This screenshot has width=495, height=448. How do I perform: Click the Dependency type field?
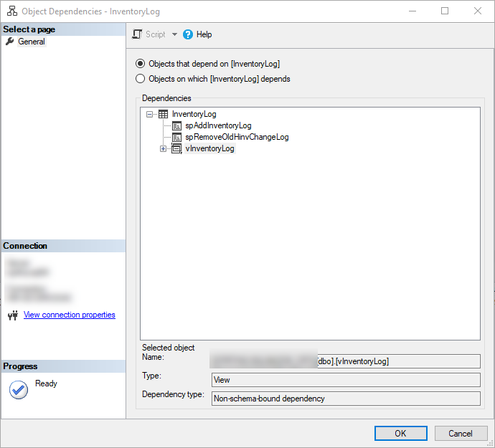(346, 399)
